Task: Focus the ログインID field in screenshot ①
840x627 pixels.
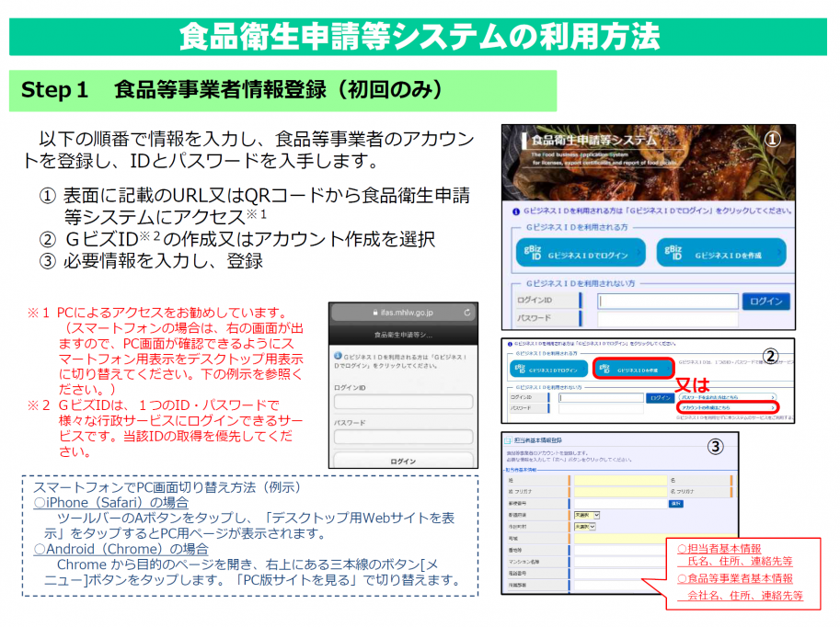Action: click(x=668, y=301)
